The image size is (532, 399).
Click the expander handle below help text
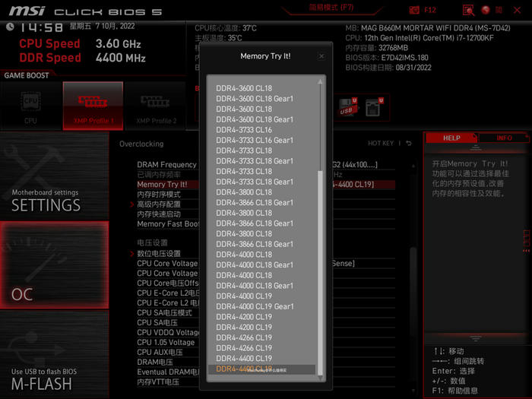click(476, 338)
